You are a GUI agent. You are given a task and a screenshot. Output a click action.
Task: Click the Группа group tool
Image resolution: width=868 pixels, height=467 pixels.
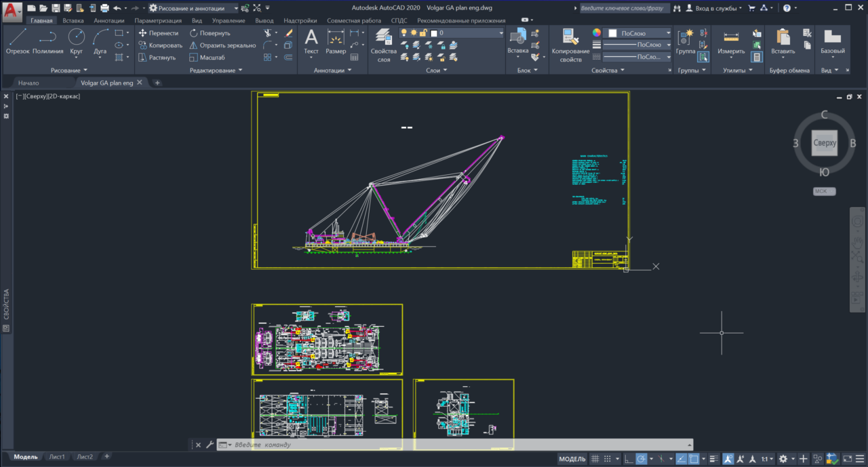pos(686,42)
